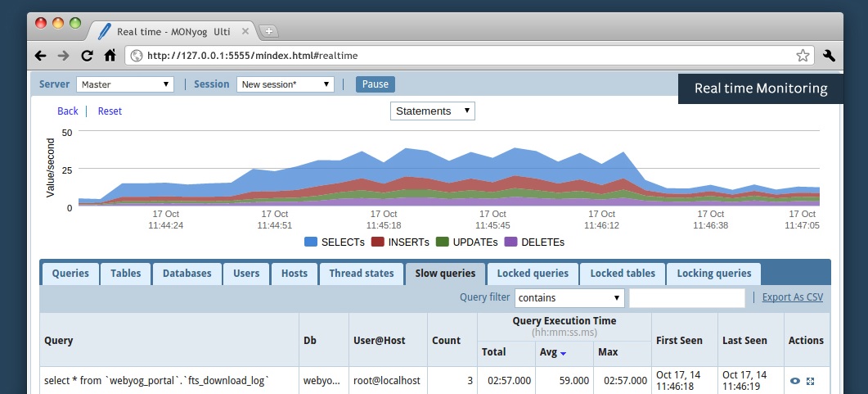Screen dimensions: 868x394
Task: Open new browser tab button
Action: (268, 31)
